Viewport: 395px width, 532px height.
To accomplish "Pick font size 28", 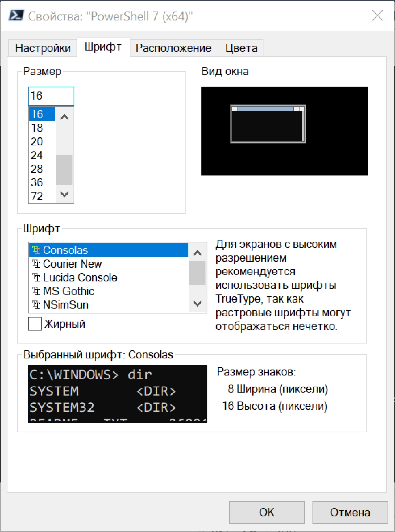I will tap(42, 169).
